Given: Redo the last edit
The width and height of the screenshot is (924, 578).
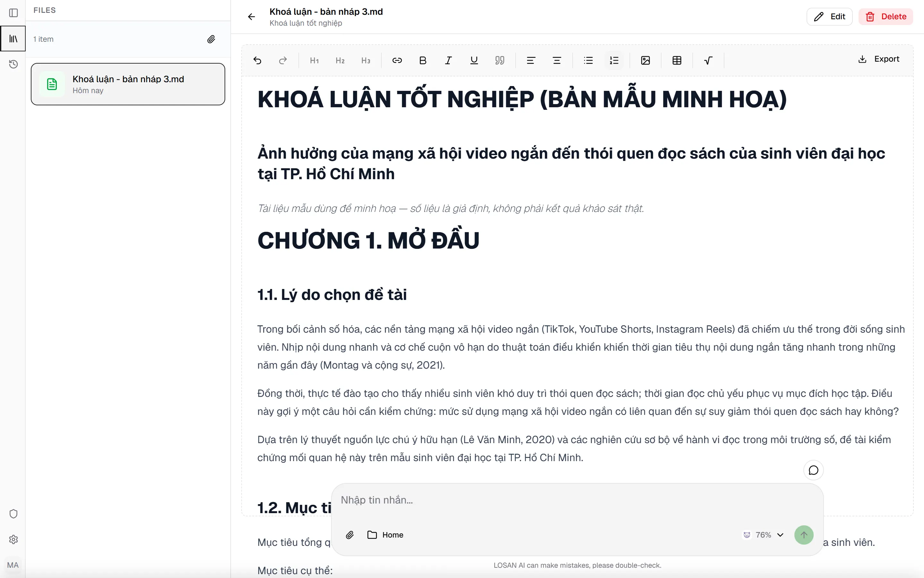Looking at the screenshot, I should point(283,60).
